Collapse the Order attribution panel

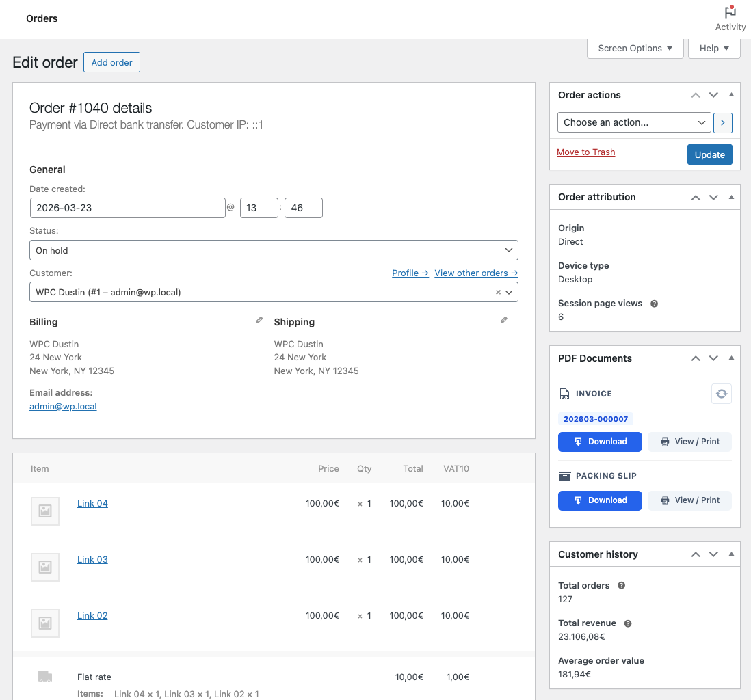731,197
